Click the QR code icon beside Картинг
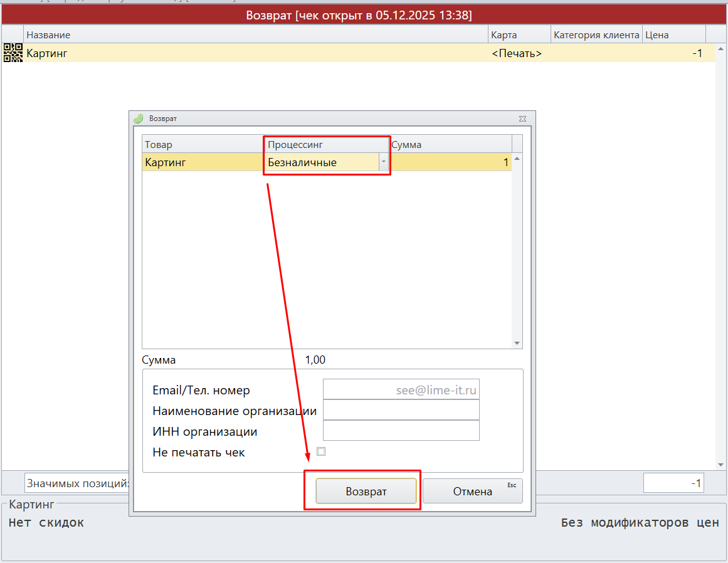The image size is (728, 563). click(13, 53)
